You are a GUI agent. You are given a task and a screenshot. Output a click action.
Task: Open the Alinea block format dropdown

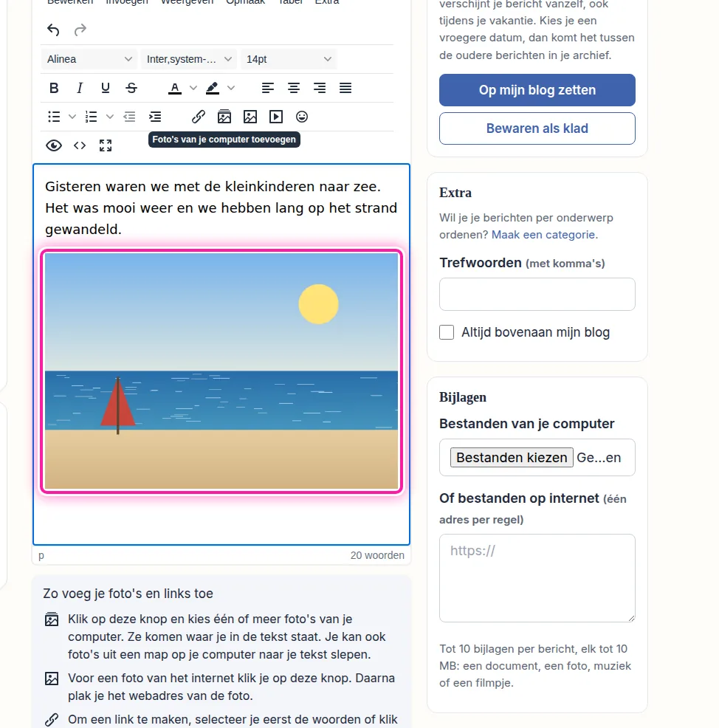[x=89, y=59]
